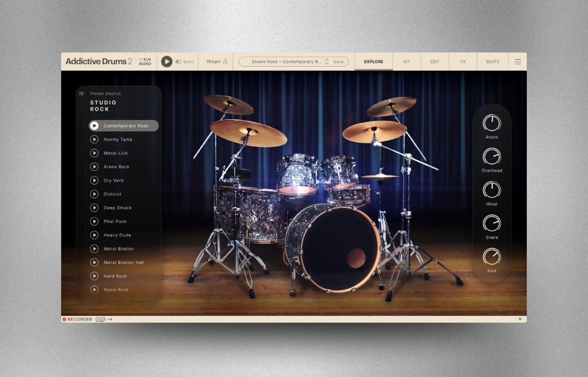The image size is (588, 377).
Task: Select the Room Rock preset name
Action: pos(116,289)
